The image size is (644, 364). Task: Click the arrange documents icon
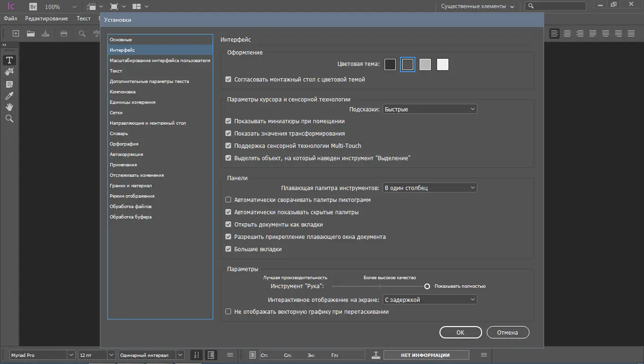point(137,7)
